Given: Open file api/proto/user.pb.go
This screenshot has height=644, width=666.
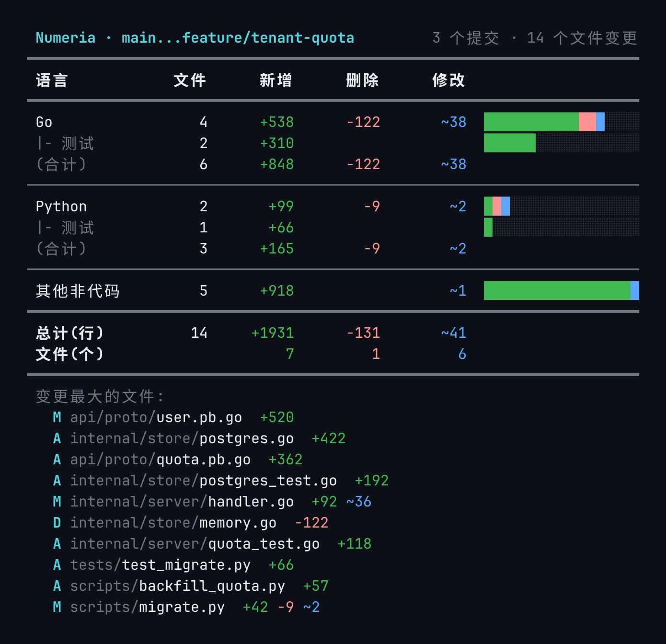Looking at the screenshot, I should pyautogui.click(x=156, y=417).
